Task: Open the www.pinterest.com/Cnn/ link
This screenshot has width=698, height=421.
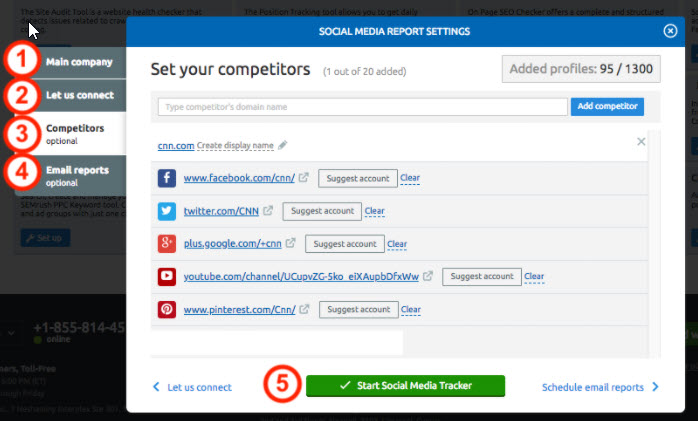Action: [239, 309]
